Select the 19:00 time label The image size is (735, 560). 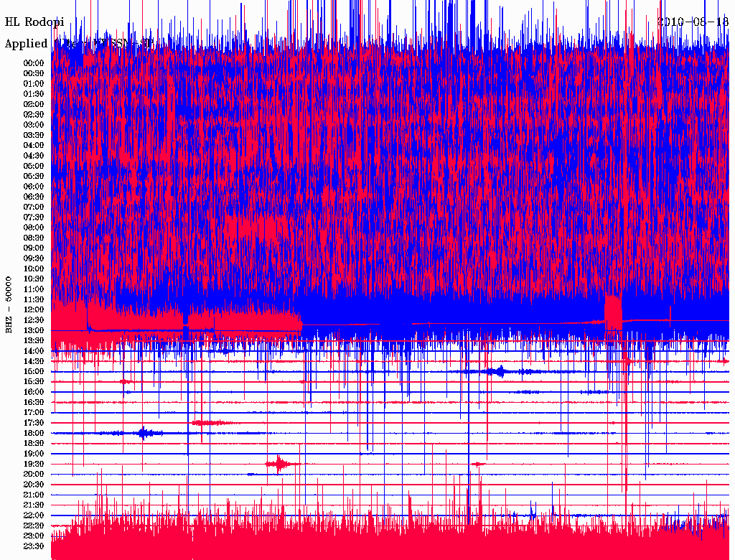tap(33, 454)
